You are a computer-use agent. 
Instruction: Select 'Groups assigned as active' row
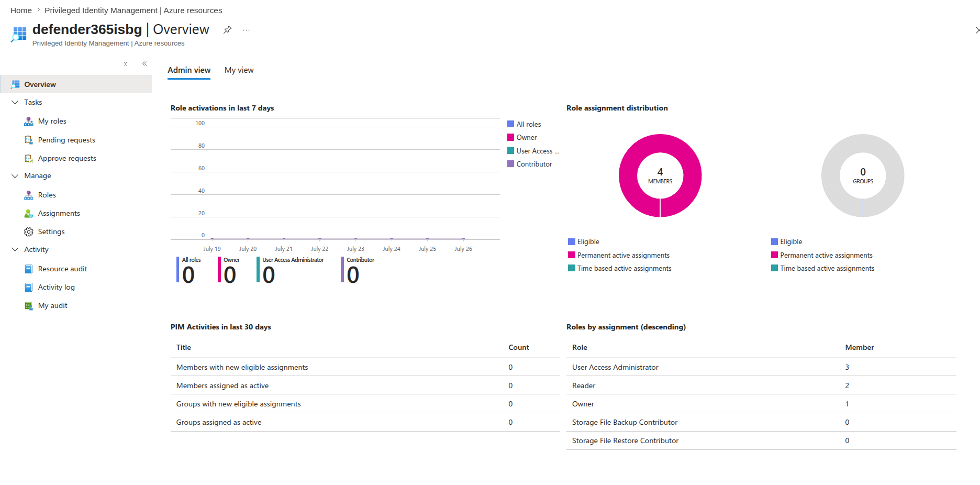point(365,422)
